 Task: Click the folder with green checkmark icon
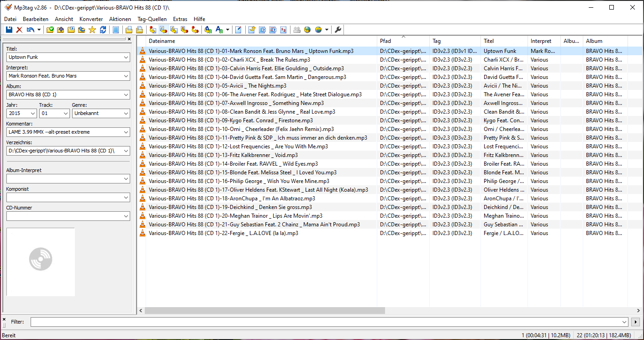coord(50,30)
